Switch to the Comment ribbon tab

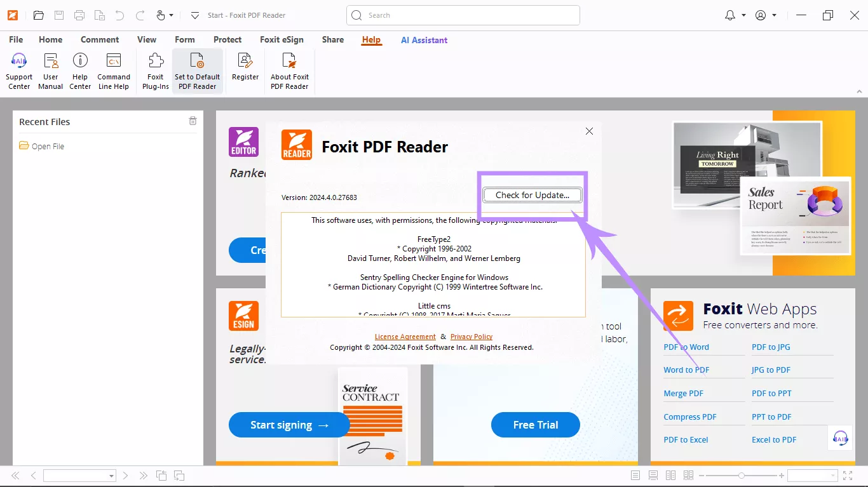pos(100,39)
